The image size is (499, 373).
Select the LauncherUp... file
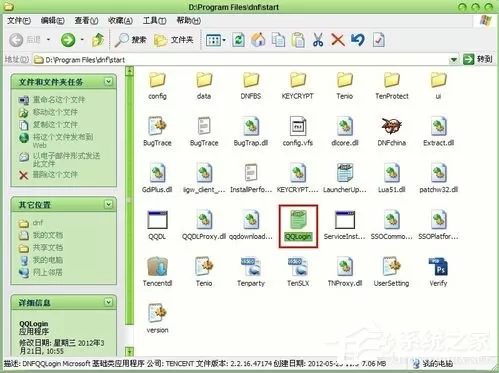pos(345,178)
